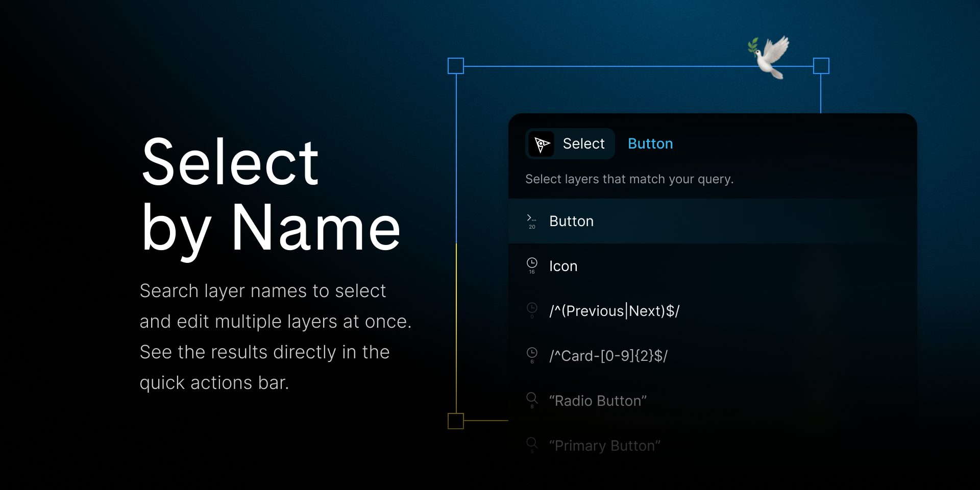This screenshot has height=490, width=980.
Task: Click the top-left blue selection handle
Action: pos(456,66)
